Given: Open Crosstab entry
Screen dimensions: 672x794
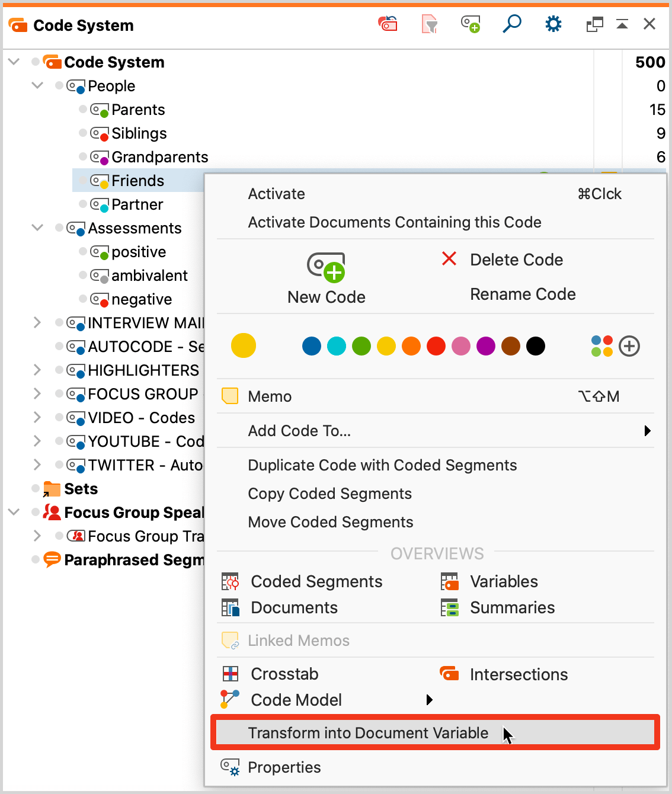Looking at the screenshot, I should point(284,674).
